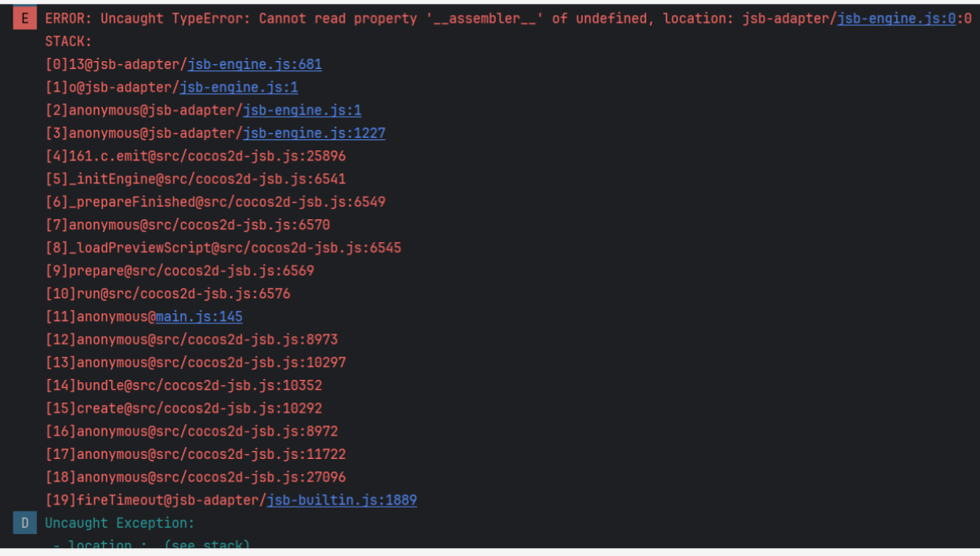Select the _loadPreviewScript stack frame line
The width and height of the screenshot is (980, 556).
pos(223,248)
